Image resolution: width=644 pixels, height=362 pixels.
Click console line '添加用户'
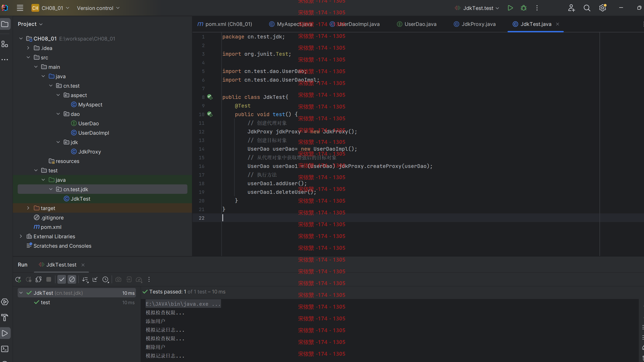[x=155, y=321]
